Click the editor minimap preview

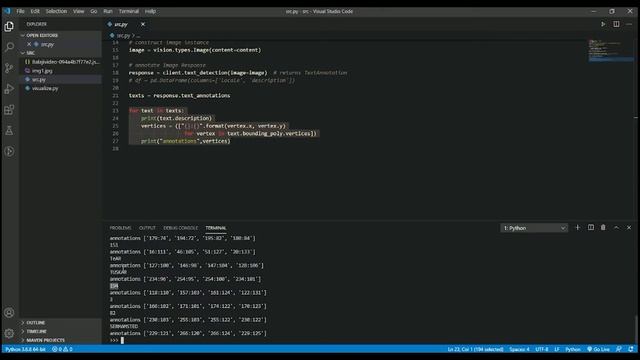click(x=610, y=50)
